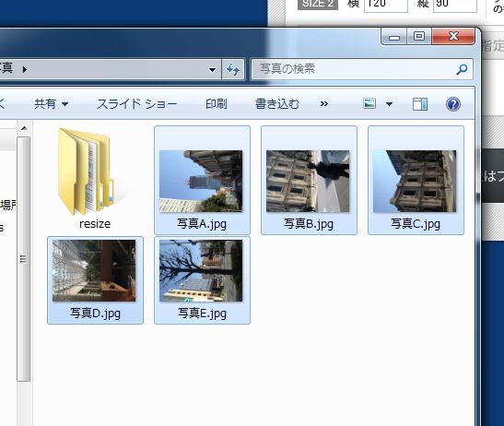Click the refresh button beside address bar
The width and height of the screenshot is (504, 426).
click(233, 69)
